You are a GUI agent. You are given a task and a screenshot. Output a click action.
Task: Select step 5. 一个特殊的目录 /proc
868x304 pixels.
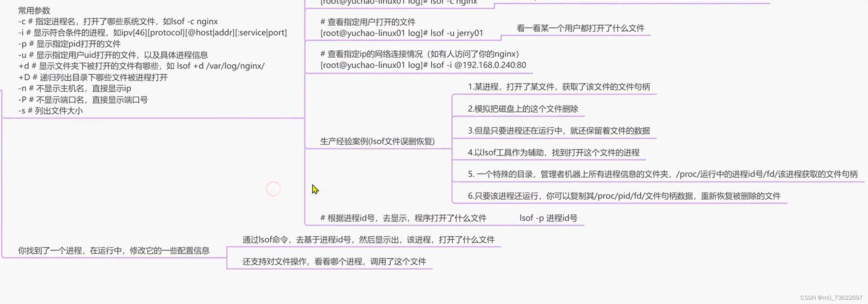[663, 174]
